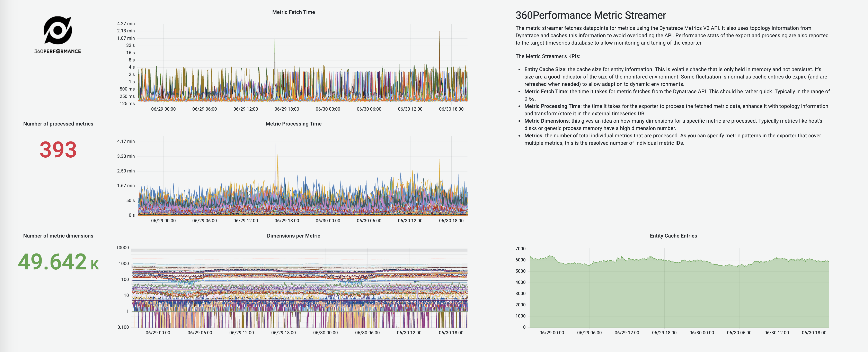Click the 49.642 K dimensions value
868x352 pixels.
click(x=59, y=262)
